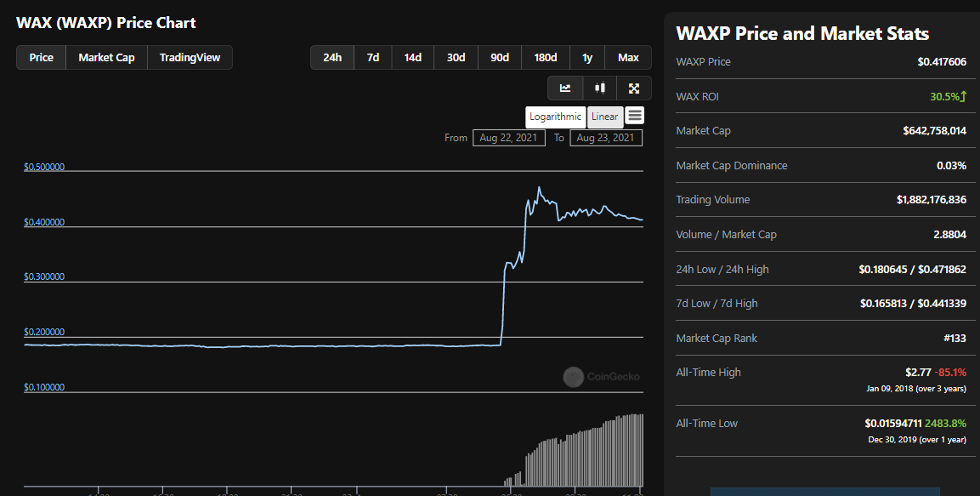Switch to line chart view icon
Image resolution: width=980 pixels, height=496 pixels.
coord(565,88)
